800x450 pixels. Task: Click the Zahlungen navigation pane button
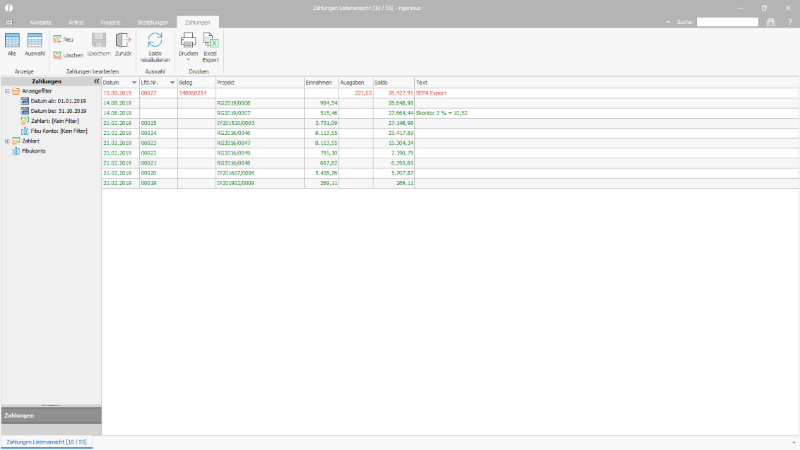click(51, 416)
